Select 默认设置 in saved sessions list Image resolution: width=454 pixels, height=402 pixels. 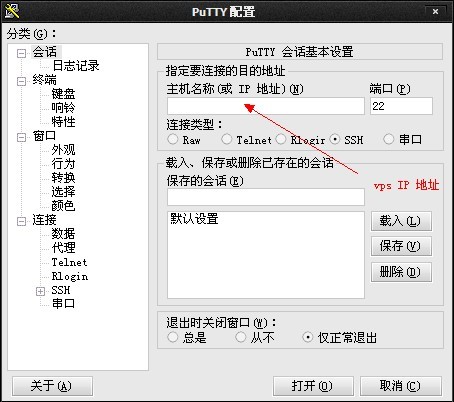(194, 219)
